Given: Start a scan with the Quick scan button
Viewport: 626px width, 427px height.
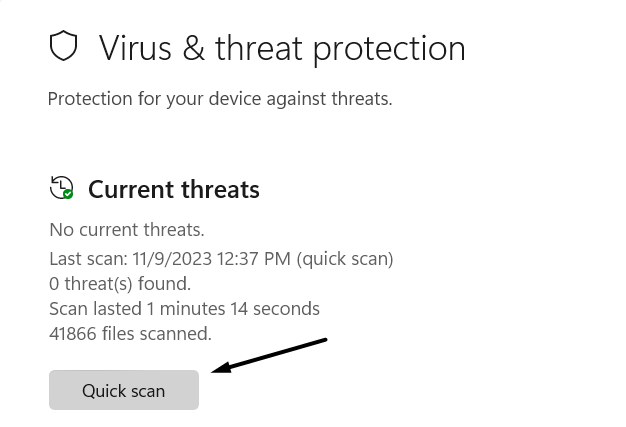Looking at the screenshot, I should point(124,390).
